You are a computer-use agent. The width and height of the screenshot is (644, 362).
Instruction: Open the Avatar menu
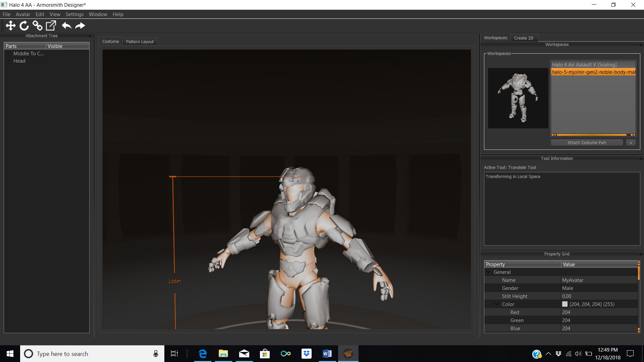[x=23, y=14]
